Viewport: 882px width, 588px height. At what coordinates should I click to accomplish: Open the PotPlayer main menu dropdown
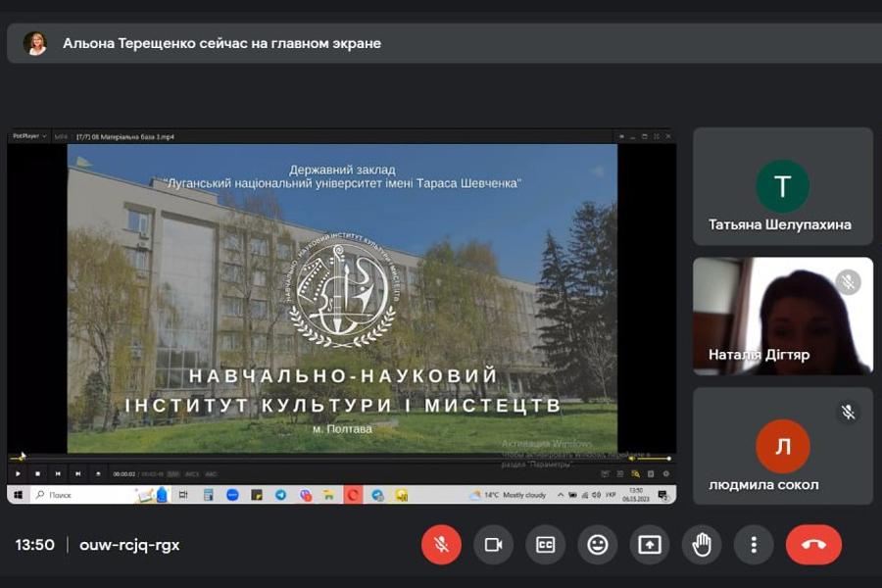coord(29,136)
